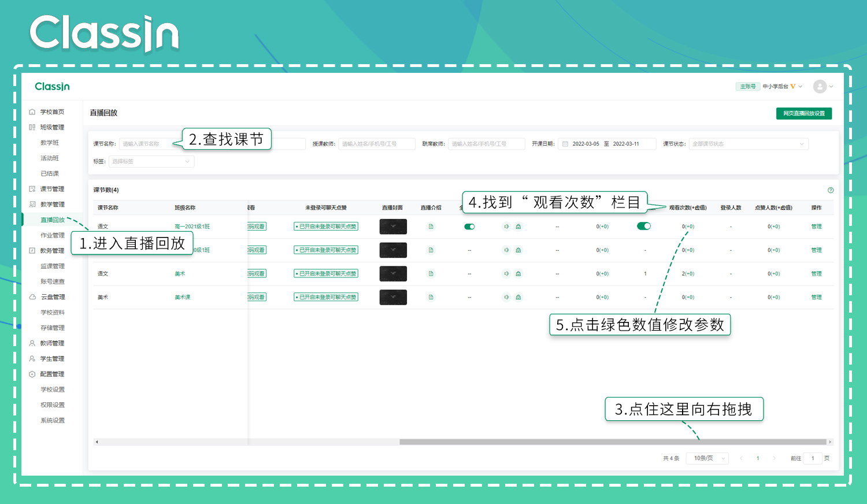
Task: Open 直播介绍 document icon for 高一2021级1班 row
Action: click(x=431, y=227)
